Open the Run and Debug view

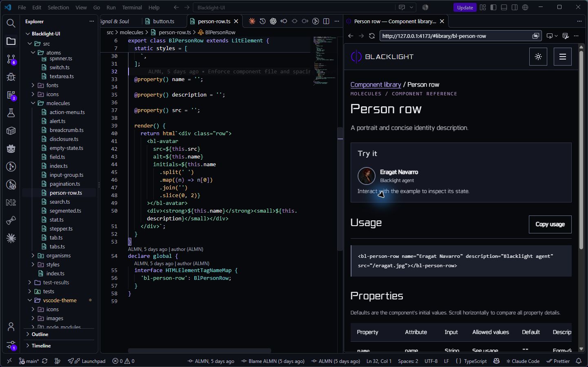11,77
